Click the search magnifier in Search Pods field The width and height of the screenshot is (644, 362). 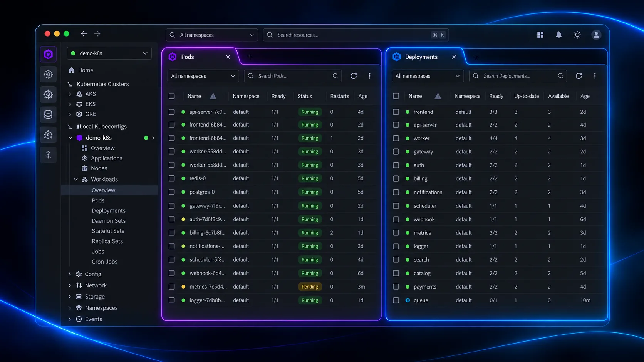pyautogui.click(x=335, y=76)
